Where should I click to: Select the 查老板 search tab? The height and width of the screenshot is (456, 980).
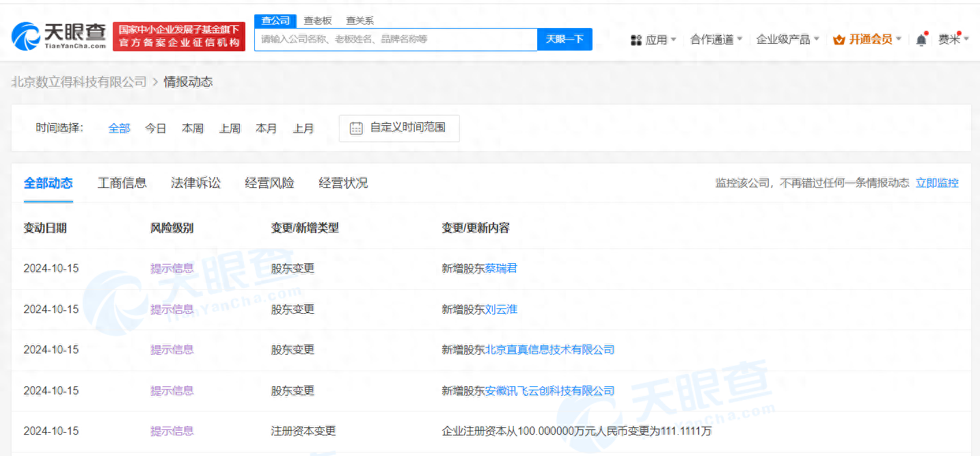[318, 21]
